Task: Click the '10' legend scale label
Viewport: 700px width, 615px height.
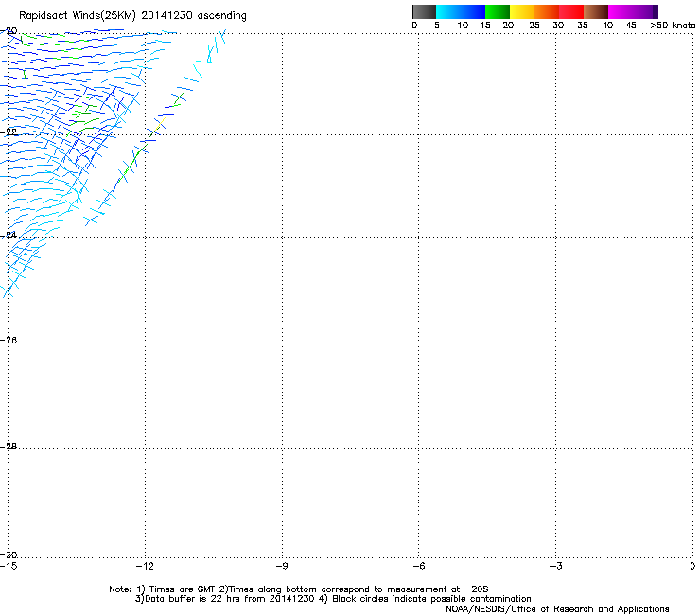Action: coord(463,26)
